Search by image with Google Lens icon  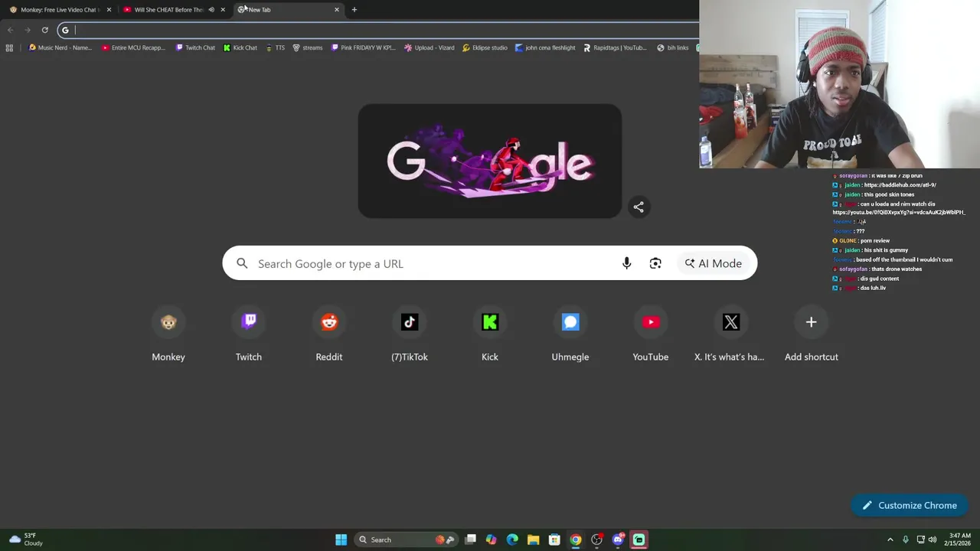click(655, 263)
